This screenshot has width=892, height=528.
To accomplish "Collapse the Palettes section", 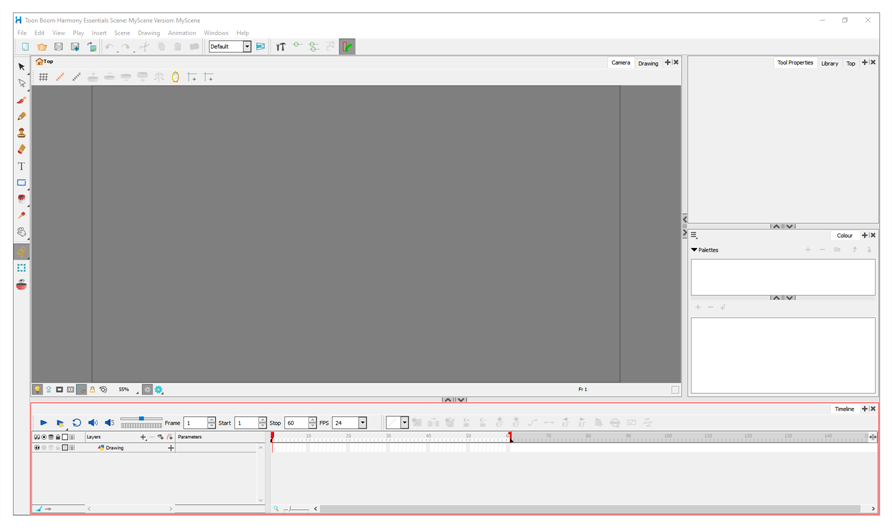I will 695,250.
